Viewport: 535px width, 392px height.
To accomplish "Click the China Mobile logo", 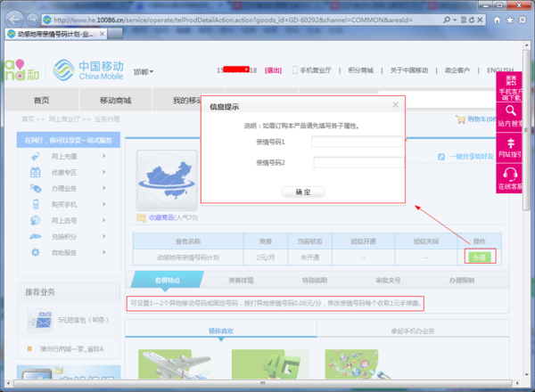I will click(x=88, y=70).
